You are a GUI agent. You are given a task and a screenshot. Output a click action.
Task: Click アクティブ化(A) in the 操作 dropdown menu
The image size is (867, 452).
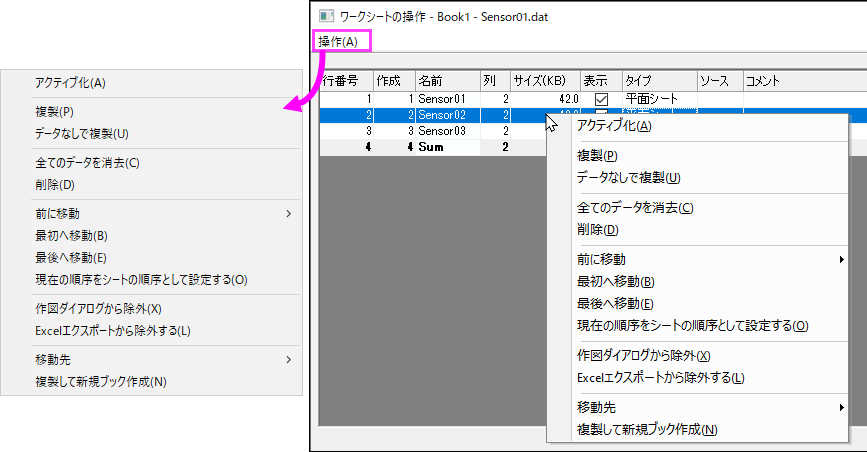coord(70,83)
